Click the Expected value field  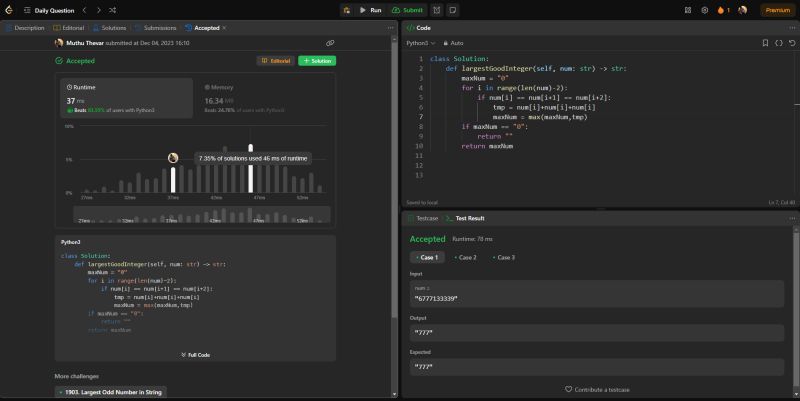597,367
